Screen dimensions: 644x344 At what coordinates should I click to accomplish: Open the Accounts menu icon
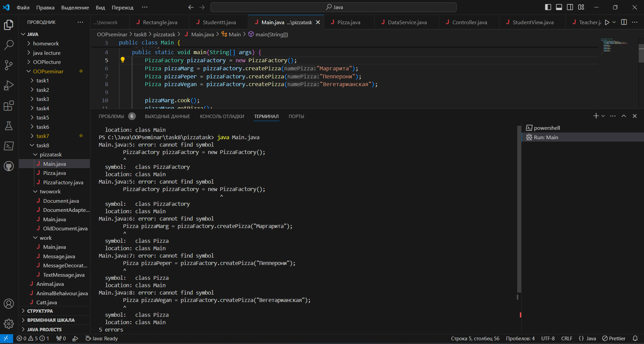pyautogui.click(x=9, y=304)
